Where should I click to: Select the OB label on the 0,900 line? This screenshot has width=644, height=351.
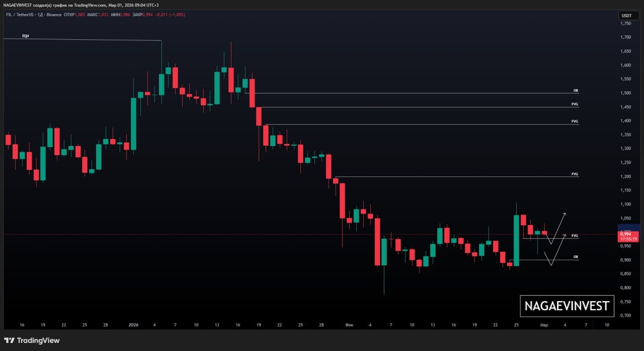pyautogui.click(x=575, y=257)
